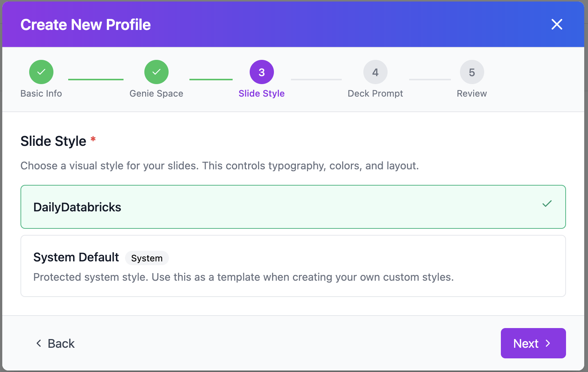
Task: Click the Slide Style step label
Action: 261,94
